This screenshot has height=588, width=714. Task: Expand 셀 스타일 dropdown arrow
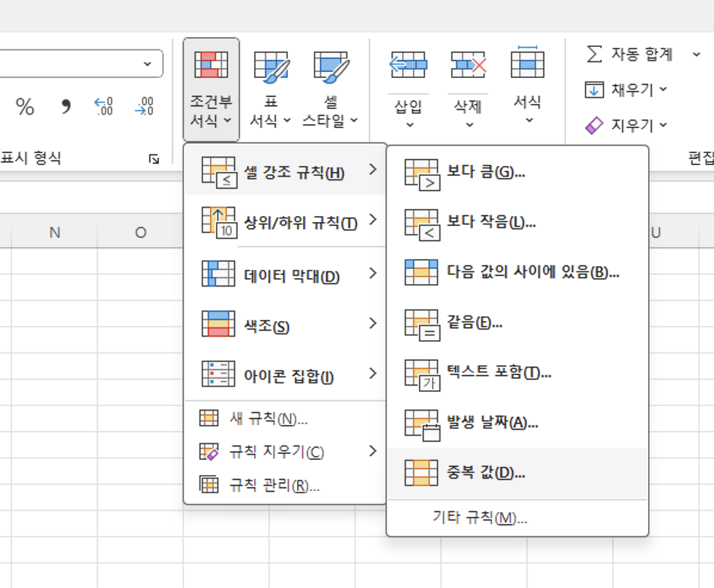point(354,120)
